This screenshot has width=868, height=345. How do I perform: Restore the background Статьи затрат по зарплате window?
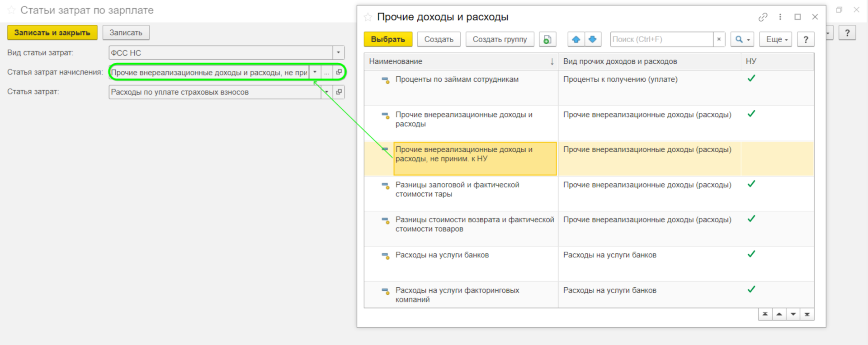coord(839,9)
